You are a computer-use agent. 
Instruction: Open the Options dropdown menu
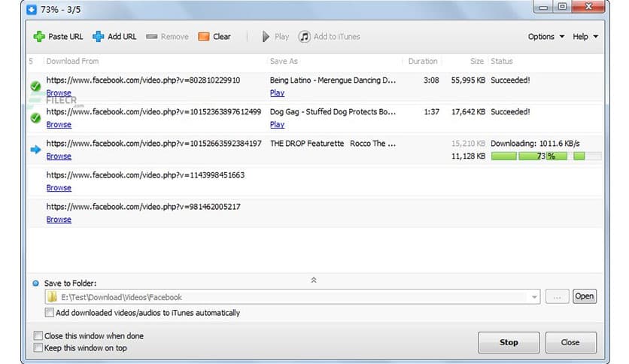click(x=546, y=37)
